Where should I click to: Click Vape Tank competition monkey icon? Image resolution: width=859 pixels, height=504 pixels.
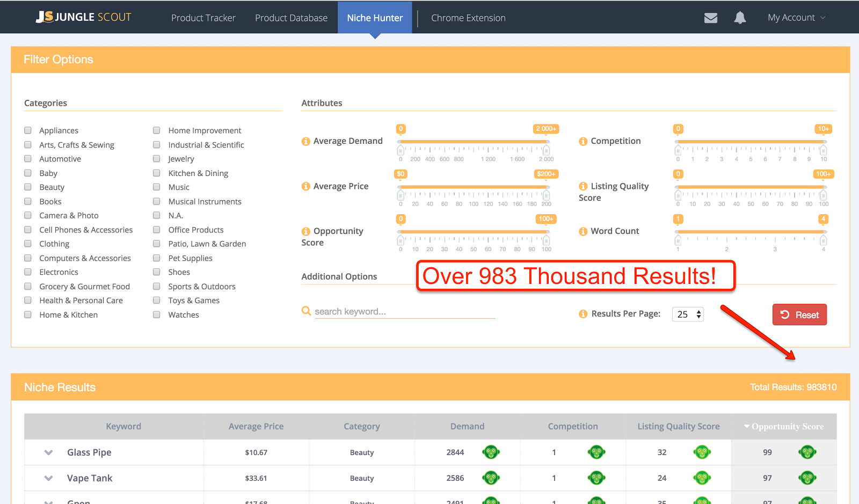click(x=596, y=478)
